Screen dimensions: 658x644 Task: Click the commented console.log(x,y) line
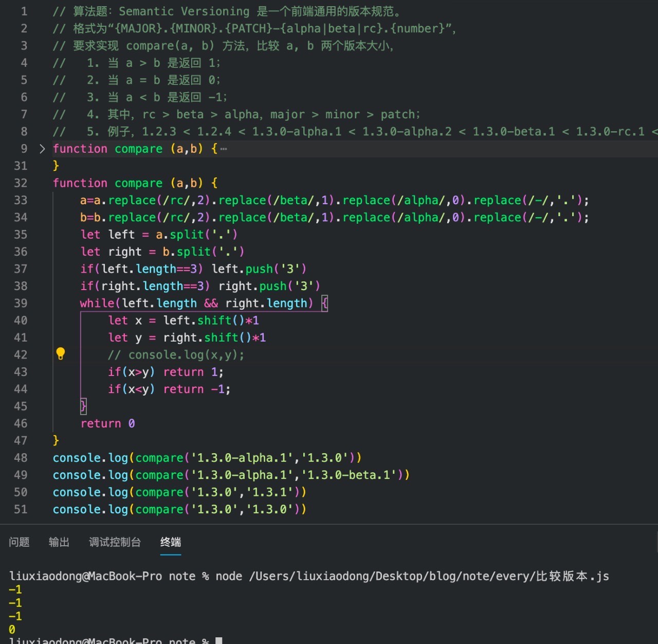click(x=176, y=355)
